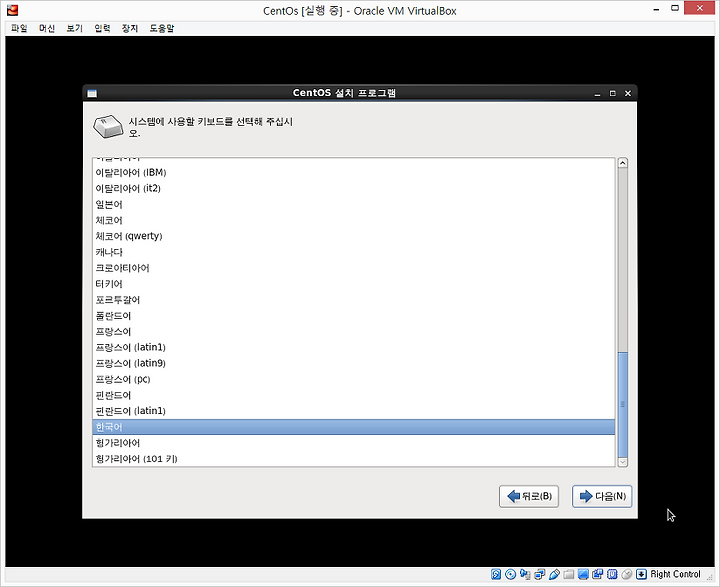Screen dimensions: 720x587
Task: Select 체코어 (qwerty) keyboard
Action: tap(354, 236)
